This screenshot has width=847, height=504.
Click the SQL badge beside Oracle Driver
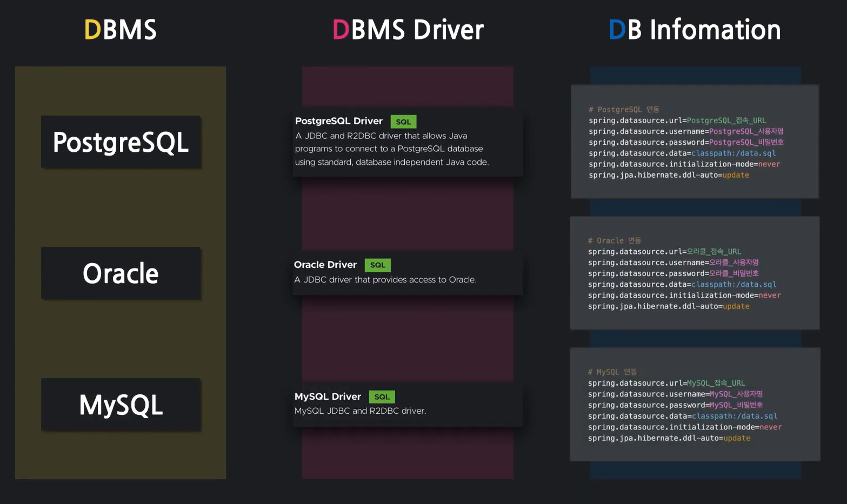tap(378, 265)
